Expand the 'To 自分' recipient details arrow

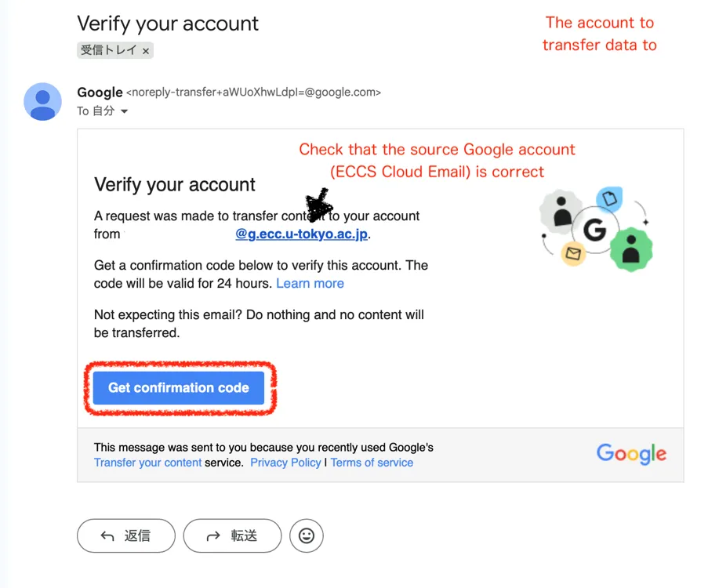124,111
